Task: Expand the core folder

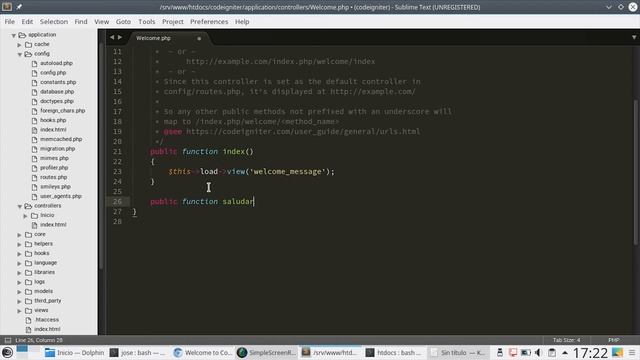Action: point(20,235)
